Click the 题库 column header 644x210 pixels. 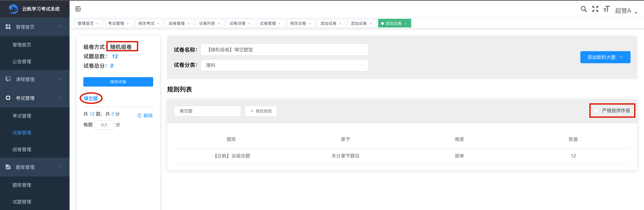pos(231,139)
